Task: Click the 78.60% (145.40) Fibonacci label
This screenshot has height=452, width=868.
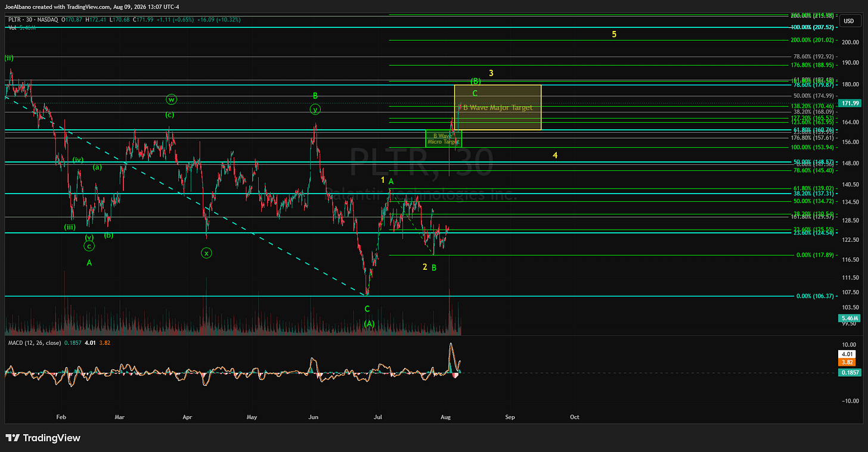Action: point(813,170)
